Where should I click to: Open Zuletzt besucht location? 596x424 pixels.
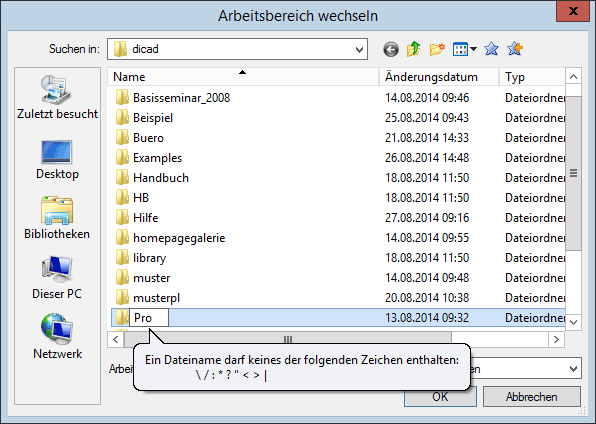point(57,97)
